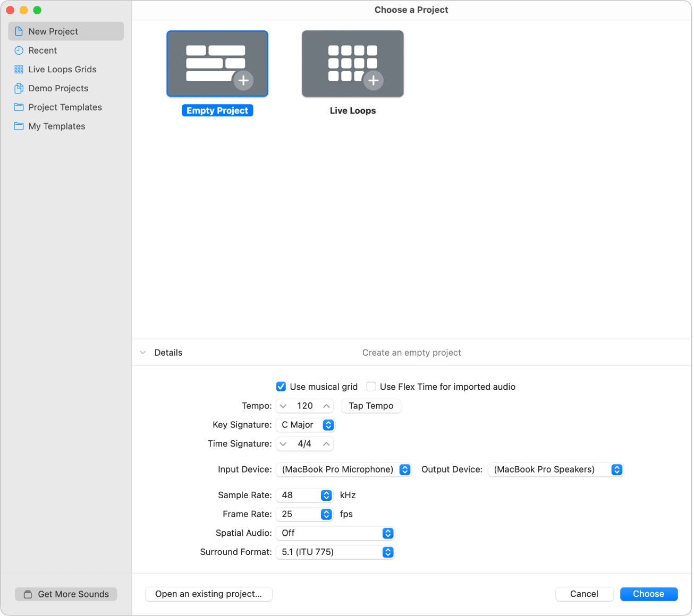Open the Surround Format dropdown

335,552
